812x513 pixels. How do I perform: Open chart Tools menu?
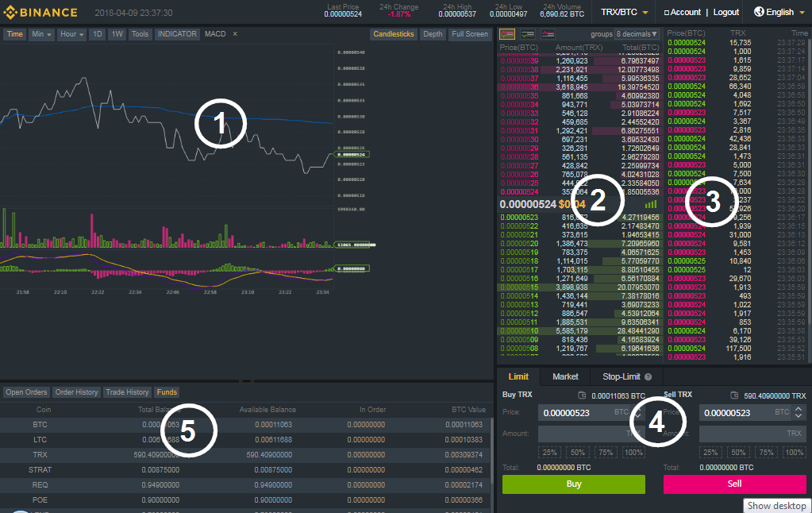click(x=140, y=33)
